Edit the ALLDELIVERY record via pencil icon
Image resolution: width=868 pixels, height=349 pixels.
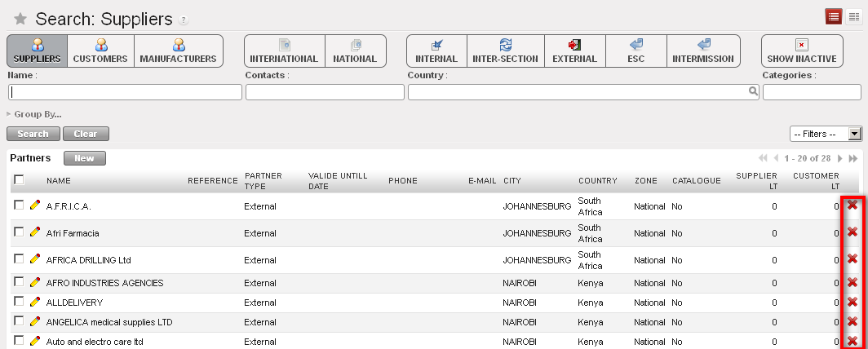[x=35, y=303]
